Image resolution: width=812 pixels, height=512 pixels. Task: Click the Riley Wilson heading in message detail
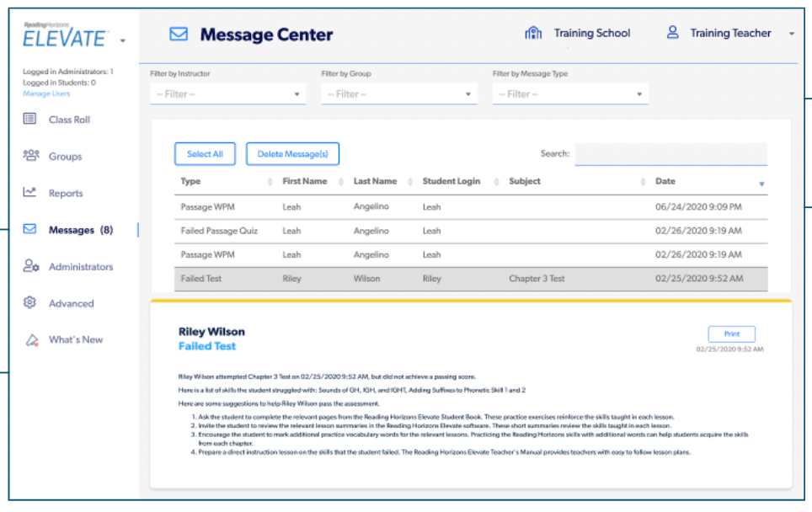click(211, 332)
